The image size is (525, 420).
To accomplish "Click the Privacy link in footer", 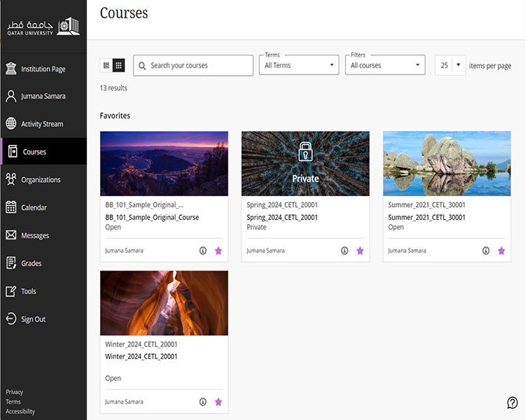I will (x=14, y=392).
